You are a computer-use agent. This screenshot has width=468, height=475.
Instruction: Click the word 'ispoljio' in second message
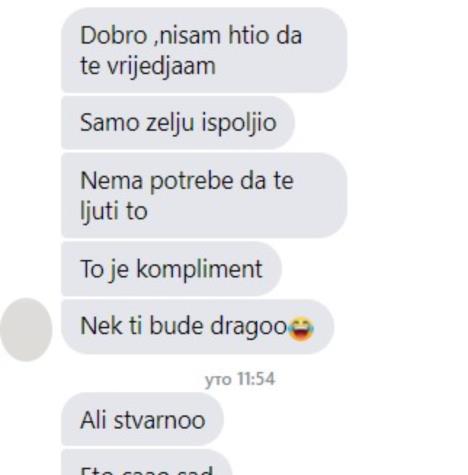coord(239,123)
